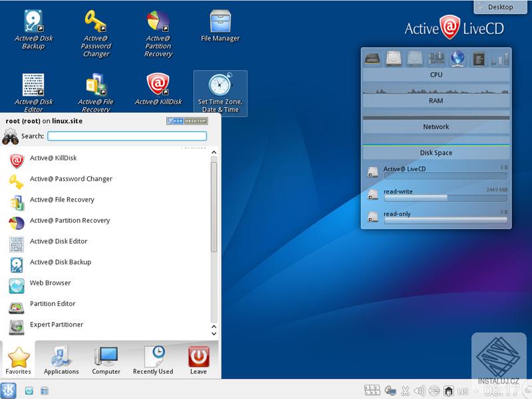Click the favorites list scrollbar handle
This screenshot has width=532, height=399.
click(x=213, y=207)
